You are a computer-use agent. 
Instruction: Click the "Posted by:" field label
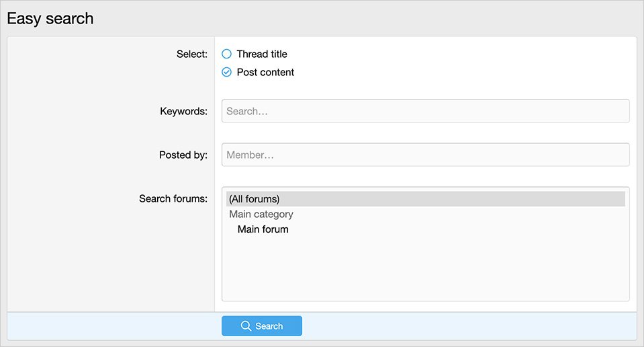pos(183,155)
